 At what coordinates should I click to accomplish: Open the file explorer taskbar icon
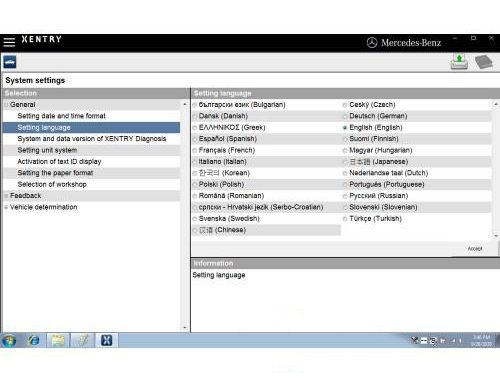58,341
